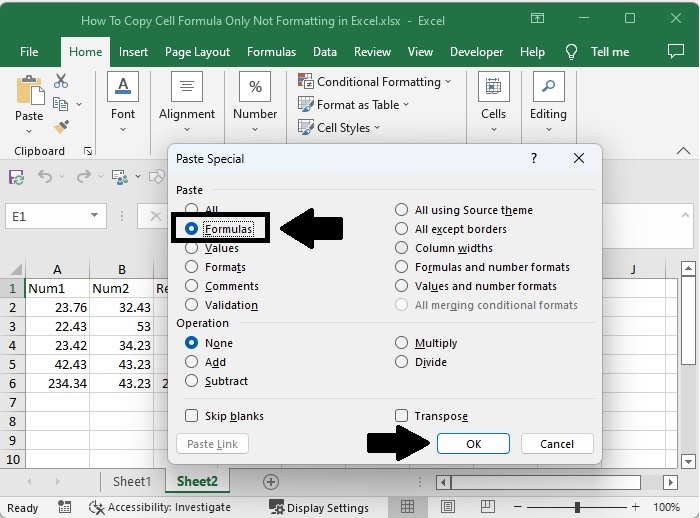The height and width of the screenshot is (518, 700).
Task: Click the Cut scissors icon
Action: tap(61, 81)
